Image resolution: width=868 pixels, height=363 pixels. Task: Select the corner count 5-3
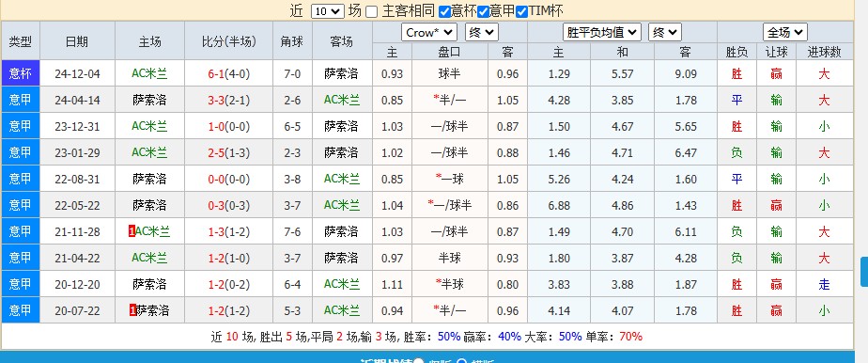pos(292,311)
